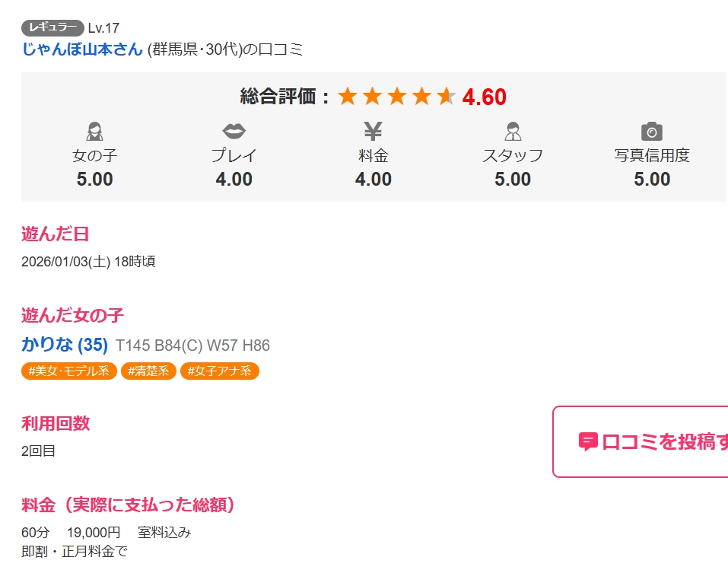Select the #女子アナ系 tag
The image size is (728, 570).
[x=220, y=371]
